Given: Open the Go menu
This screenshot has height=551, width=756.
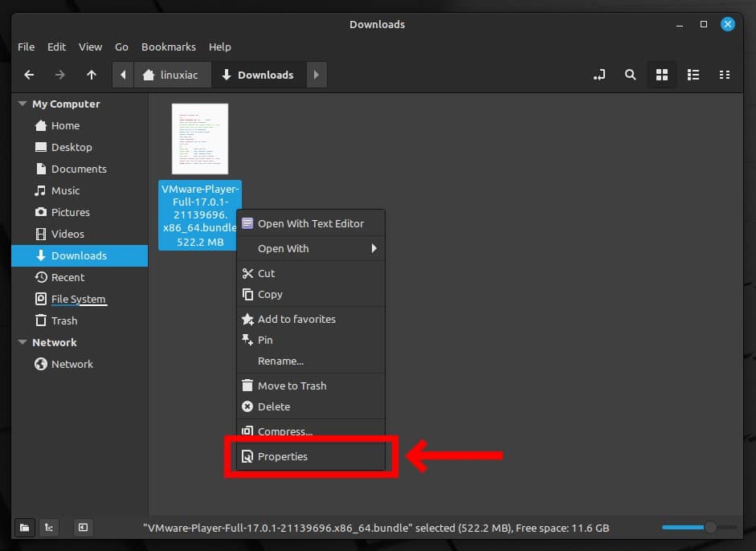Looking at the screenshot, I should pos(121,47).
